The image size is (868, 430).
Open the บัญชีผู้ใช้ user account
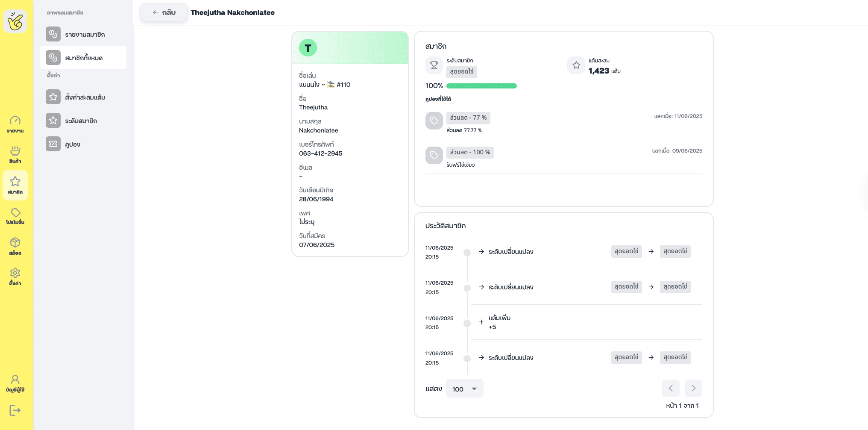15,383
